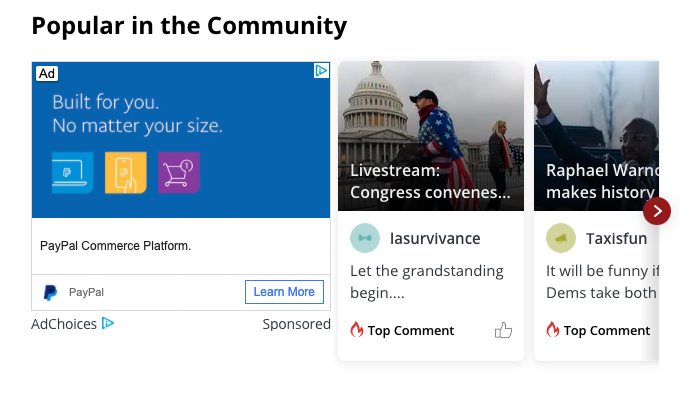Click the purple shopping cart icon
The image size is (693, 399).
click(179, 173)
